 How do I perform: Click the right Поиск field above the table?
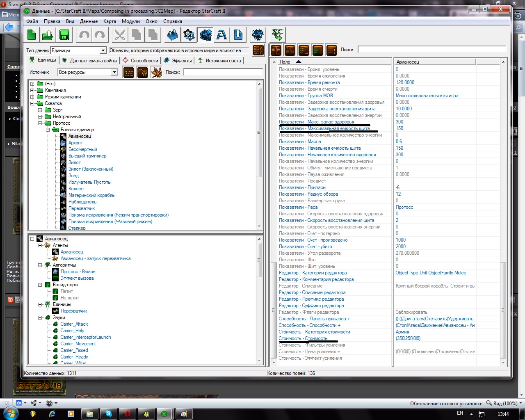[432, 50]
